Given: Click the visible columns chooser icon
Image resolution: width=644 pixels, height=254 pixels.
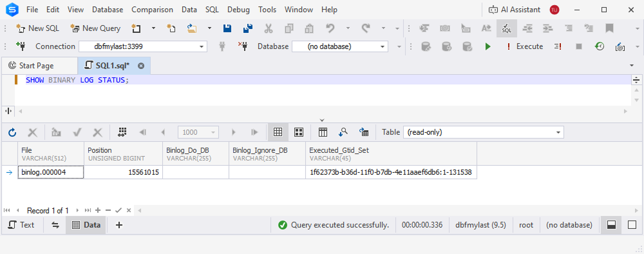Looking at the screenshot, I should point(323,132).
